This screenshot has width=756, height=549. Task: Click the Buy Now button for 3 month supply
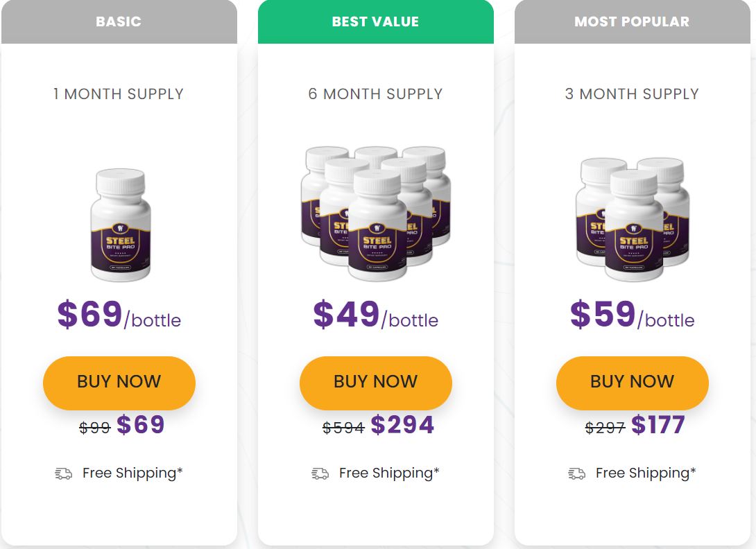pos(632,383)
